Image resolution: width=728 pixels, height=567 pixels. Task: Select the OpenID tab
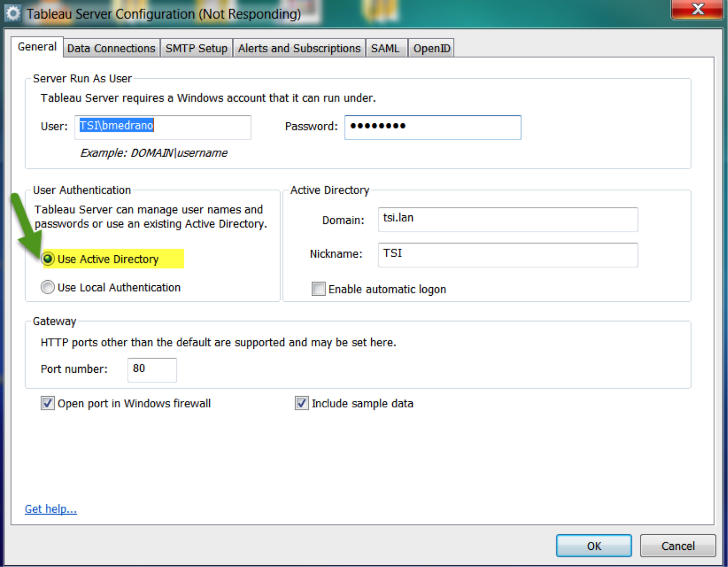431,48
